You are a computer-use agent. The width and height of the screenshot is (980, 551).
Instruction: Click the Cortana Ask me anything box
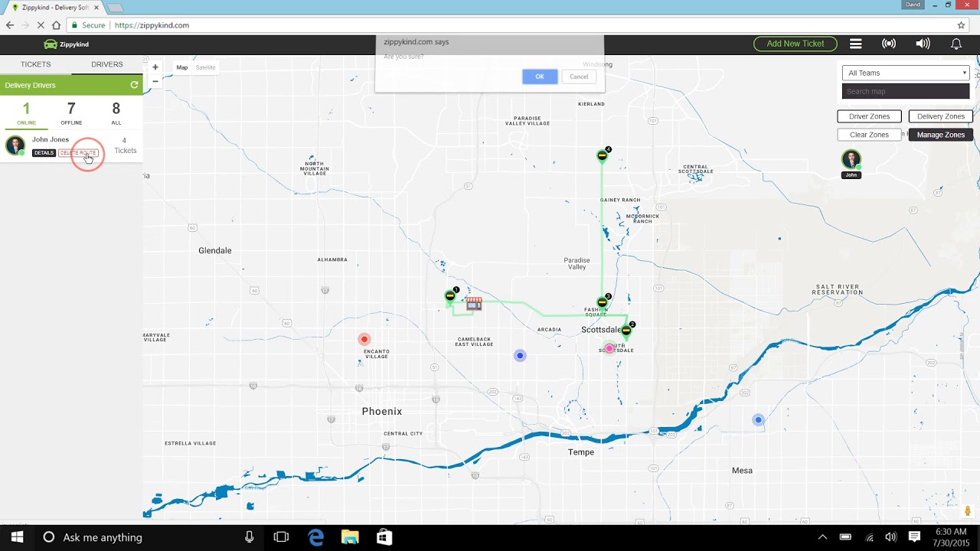pyautogui.click(x=138, y=537)
